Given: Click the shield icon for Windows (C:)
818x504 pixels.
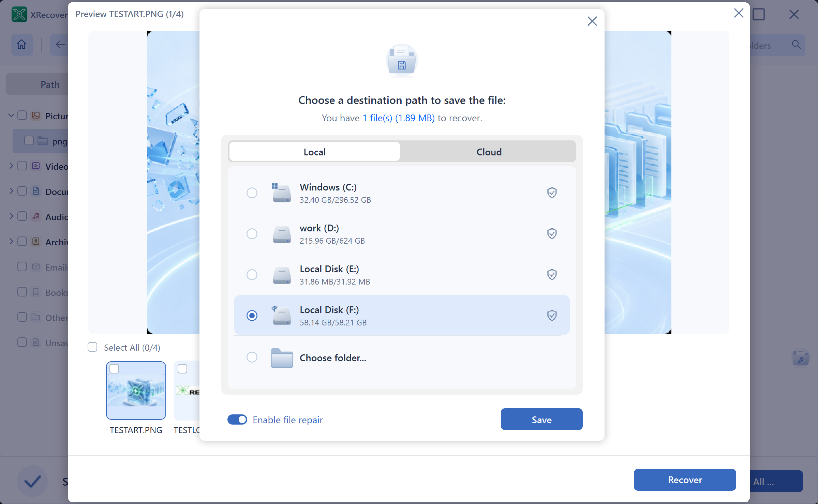Looking at the screenshot, I should coord(552,193).
